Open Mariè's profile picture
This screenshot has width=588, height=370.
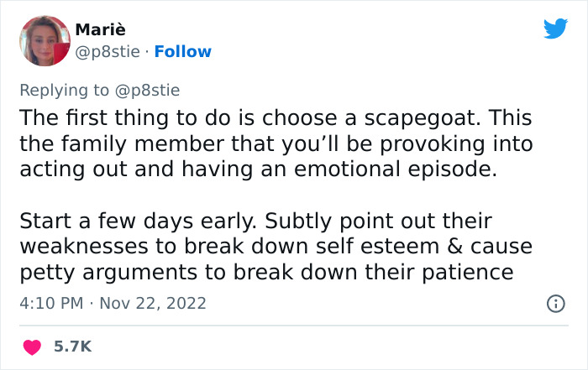click(44, 40)
